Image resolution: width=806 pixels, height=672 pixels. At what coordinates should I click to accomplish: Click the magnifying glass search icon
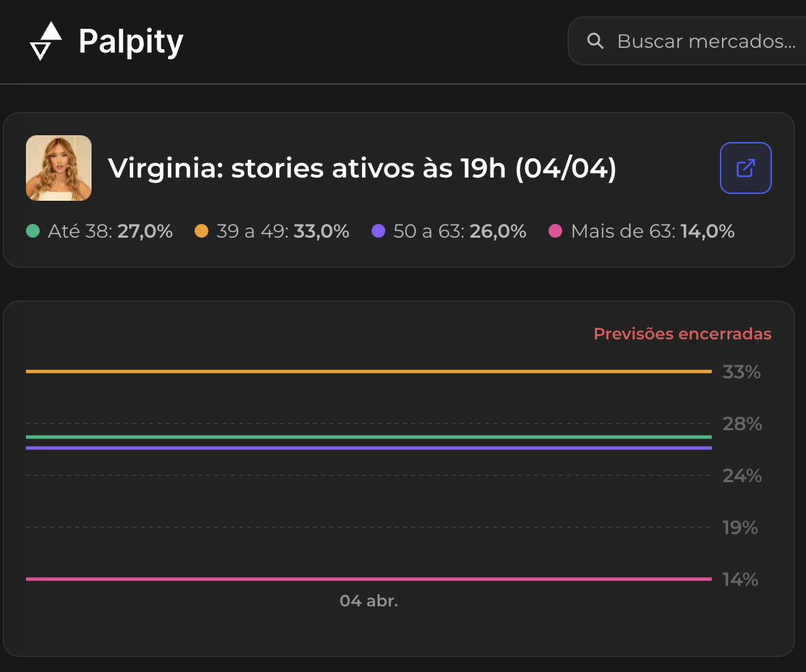point(595,41)
